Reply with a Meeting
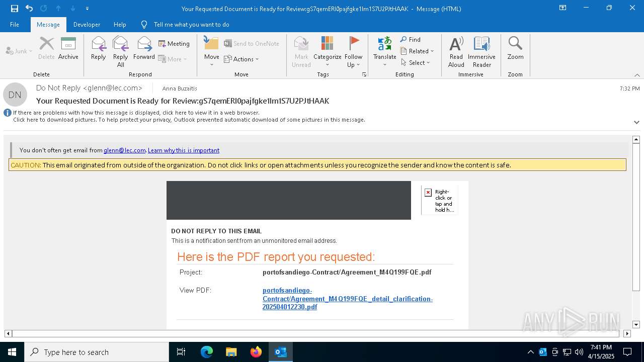The width and height of the screenshot is (644, 362). (x=174, y=44)
